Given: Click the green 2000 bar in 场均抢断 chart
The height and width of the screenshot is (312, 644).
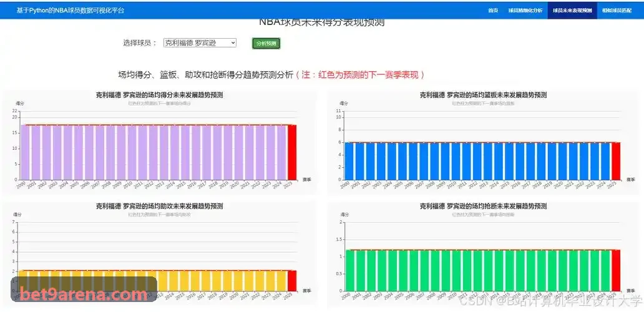Looking at the screenshot, I should pyautogui.click(x=349, y=271).
